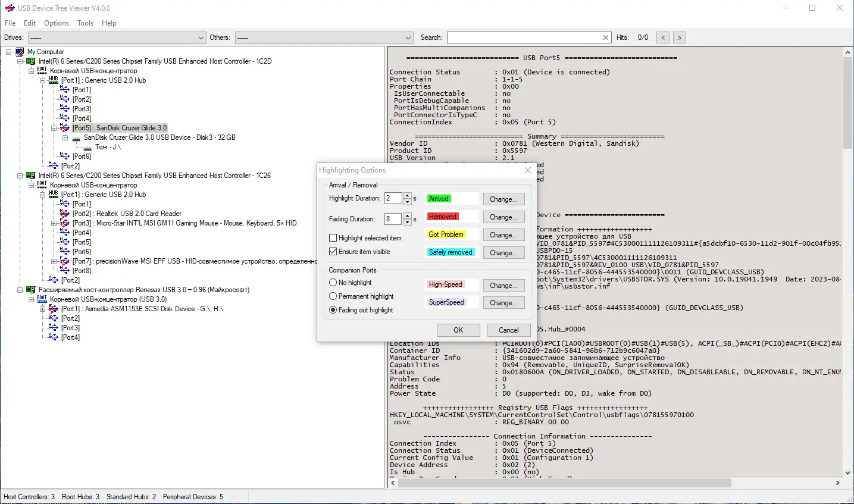854x504 pixels.
Task: Open the Tools menu
Action: point(85,23)
